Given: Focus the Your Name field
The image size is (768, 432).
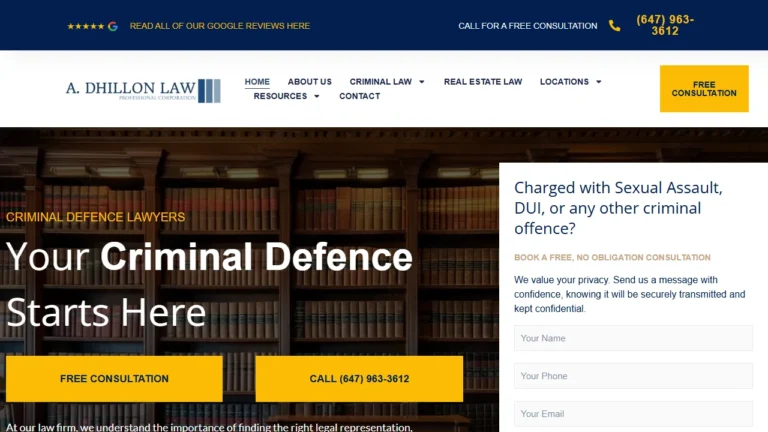Looking at the screenshot, I should [633, 338].
